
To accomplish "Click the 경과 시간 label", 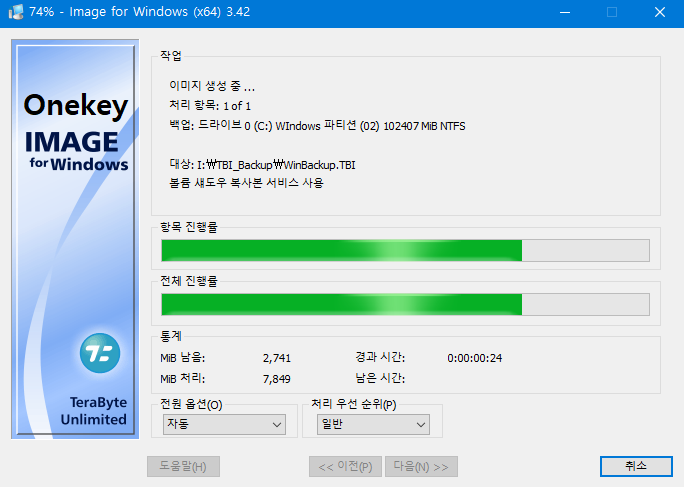I will (380, 357).
